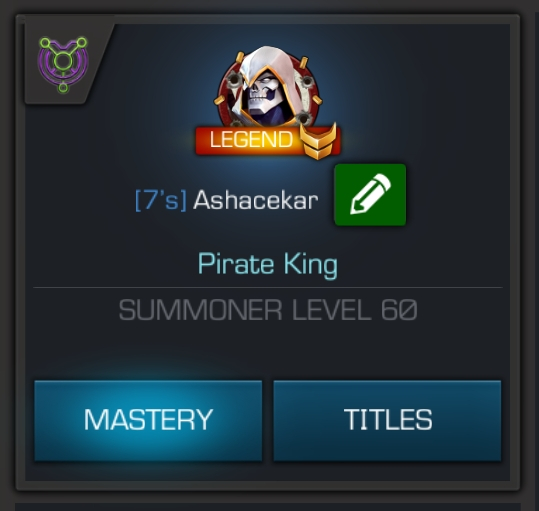Click the divider line under Pirate King

[x=268, y=287]
